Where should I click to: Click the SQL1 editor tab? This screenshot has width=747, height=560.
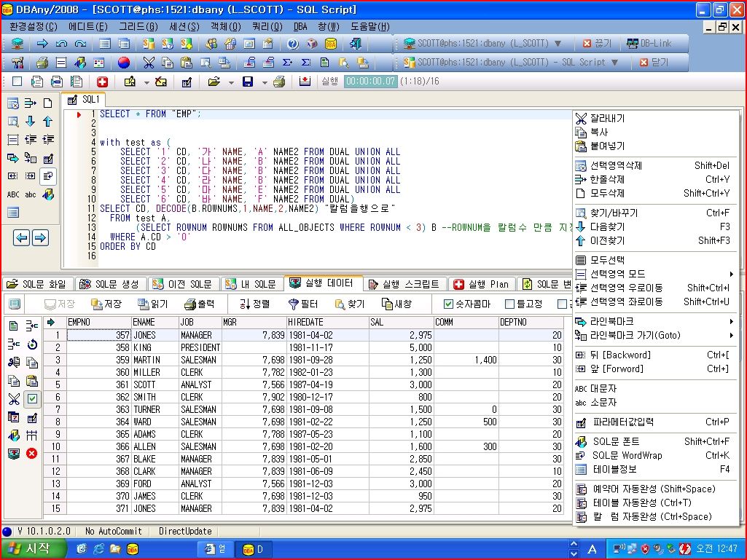84,100
